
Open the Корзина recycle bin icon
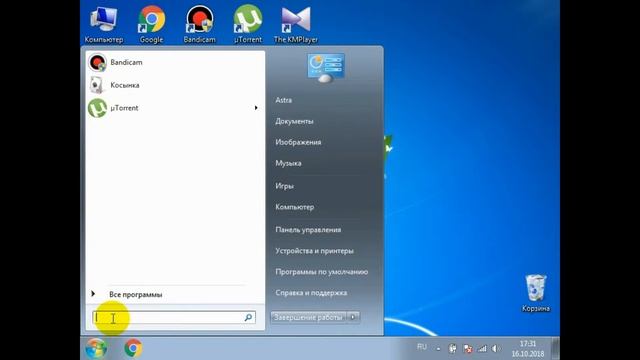[x=536, y=293]
